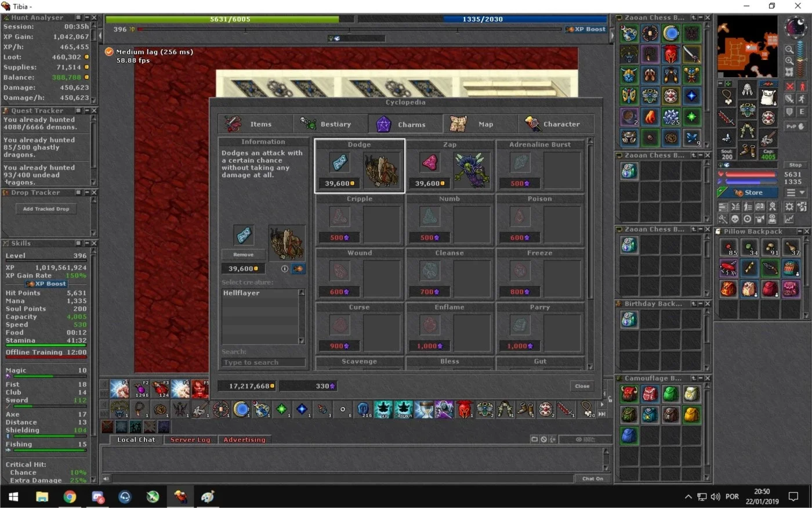The image size is (812, 508).
Task: Activate the 'down' levitate hotkey
Action: coord(404,409)
